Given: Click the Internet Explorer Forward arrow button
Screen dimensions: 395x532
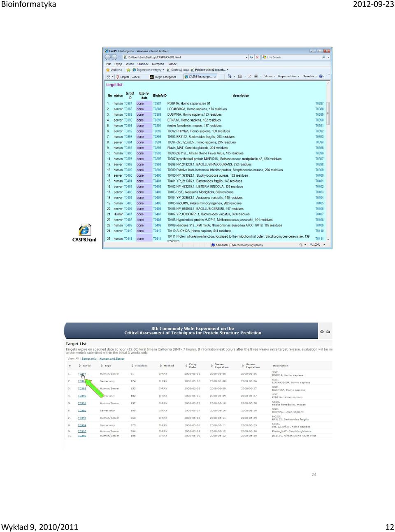Looking at the screenshot, I should [114, 57].
